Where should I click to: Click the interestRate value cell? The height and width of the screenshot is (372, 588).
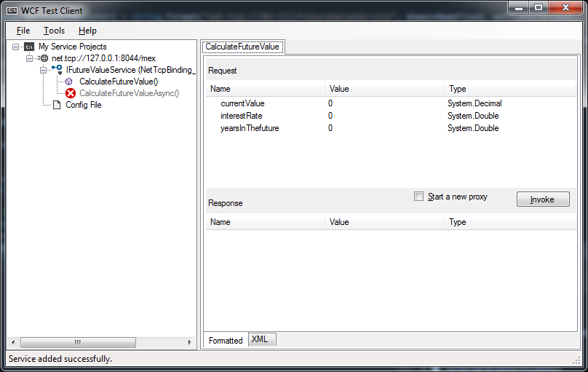pos(384,116)
